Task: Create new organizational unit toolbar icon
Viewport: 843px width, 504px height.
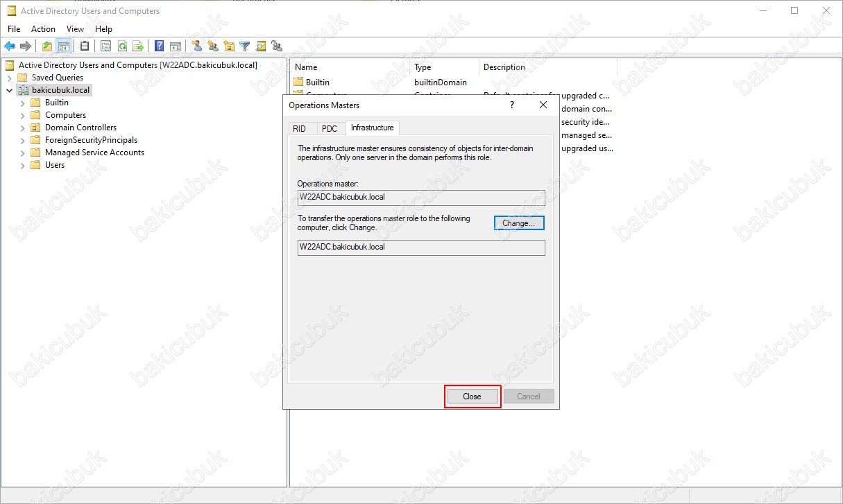Action: (229, 46)
